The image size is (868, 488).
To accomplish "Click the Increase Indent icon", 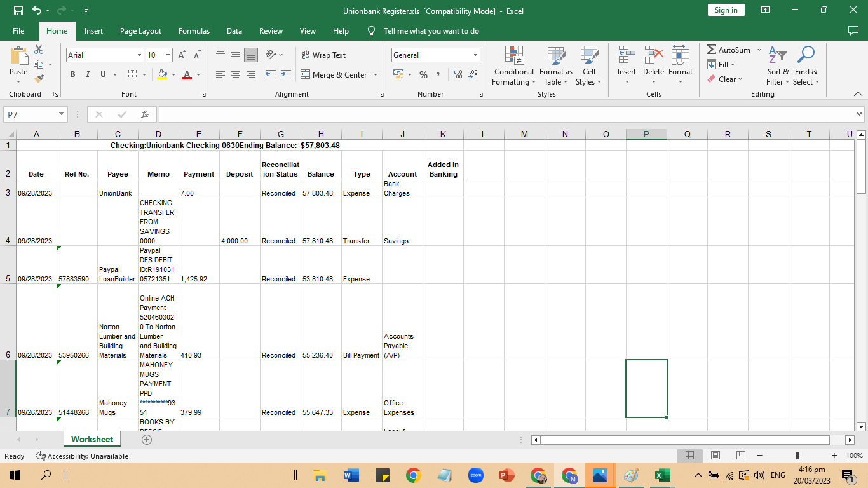I will click(x=286, y=74).
